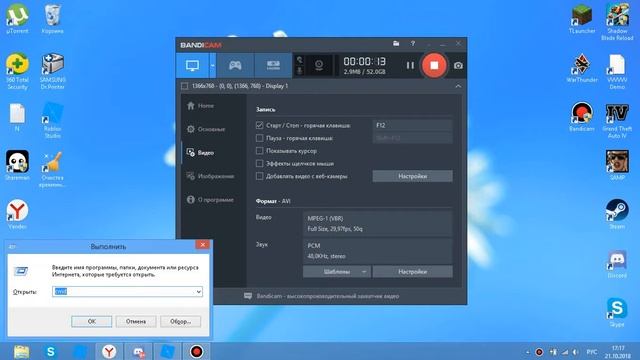Open the screen mode dropdown arrow
Screen dimensions: 640x360
pyautogui.click(x=213, y=65)
